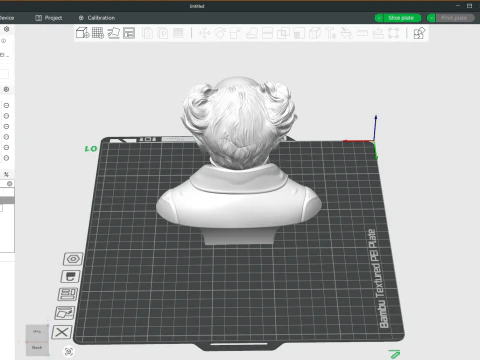Click the hexagon plate settings icon
This screenshot has height=360, width=480.
pyautogui.click(x=73, y=259)
